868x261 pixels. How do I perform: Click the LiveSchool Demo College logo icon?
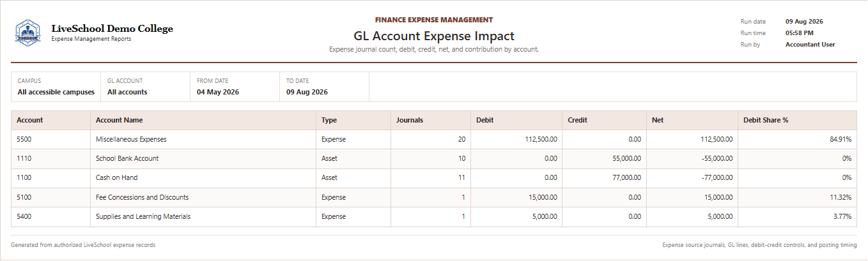click(27, 33)
